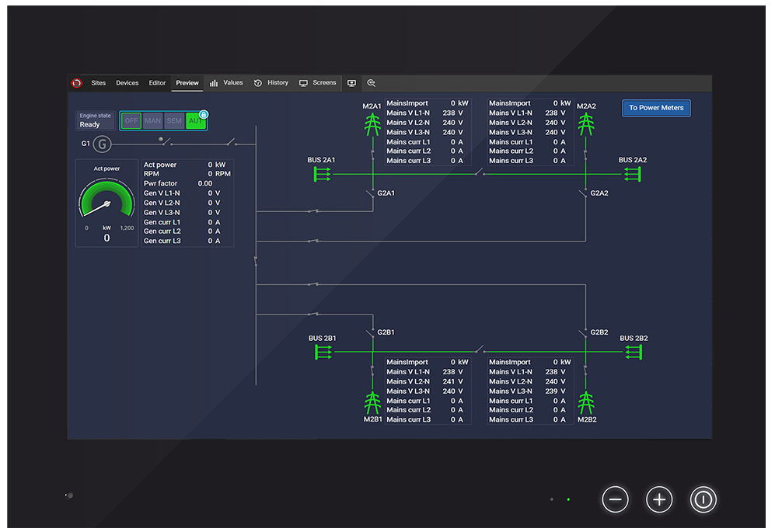Click the red application logo icon
Screen dimensions: 775x532
click(x=76, y=83)
